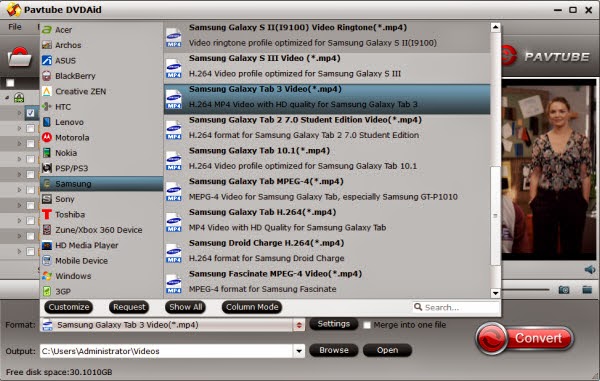This screenshot has width=600, height=381.
Task: Uncheck the first checked title checkbox
Action: [31, 113]
